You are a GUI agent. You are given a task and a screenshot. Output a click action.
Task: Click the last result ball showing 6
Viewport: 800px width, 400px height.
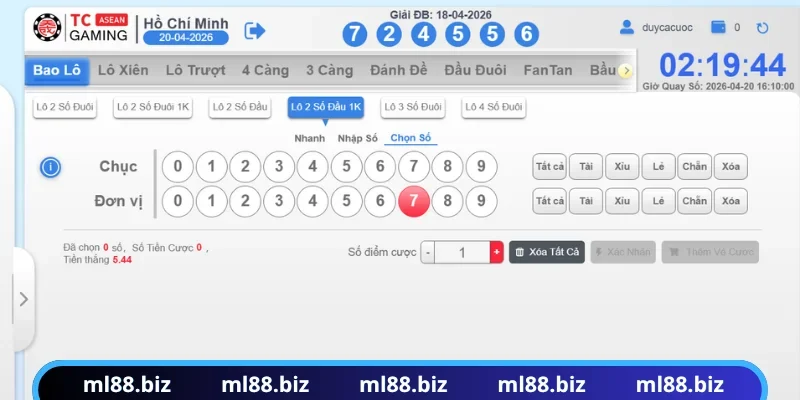(x=527, y=35)
